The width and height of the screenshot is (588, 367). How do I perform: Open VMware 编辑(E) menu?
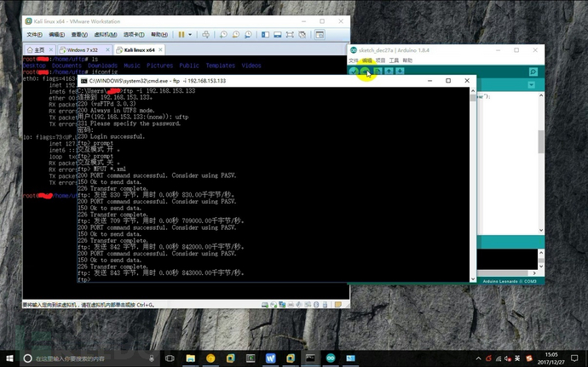click(56, 35)
